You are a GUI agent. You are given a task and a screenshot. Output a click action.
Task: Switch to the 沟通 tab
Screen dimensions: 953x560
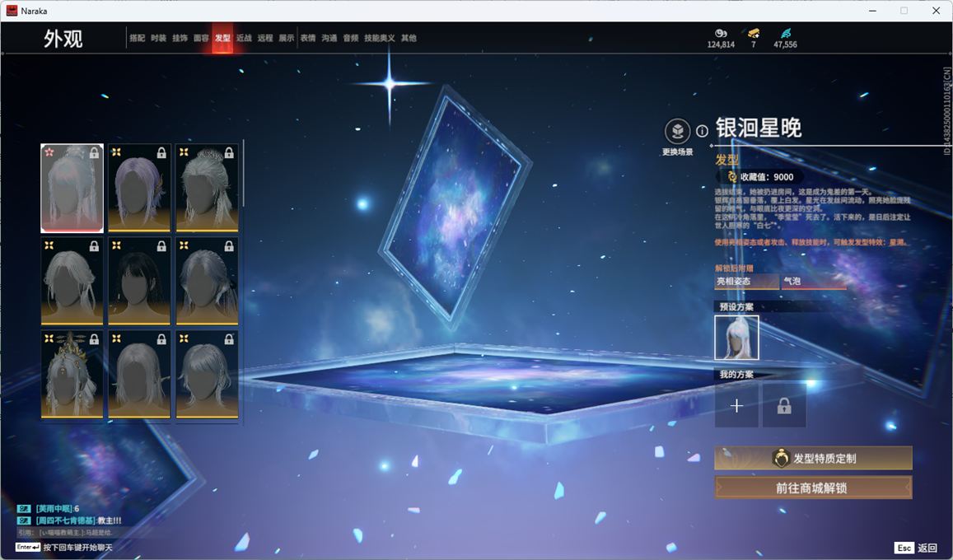[x=329, y=38]
